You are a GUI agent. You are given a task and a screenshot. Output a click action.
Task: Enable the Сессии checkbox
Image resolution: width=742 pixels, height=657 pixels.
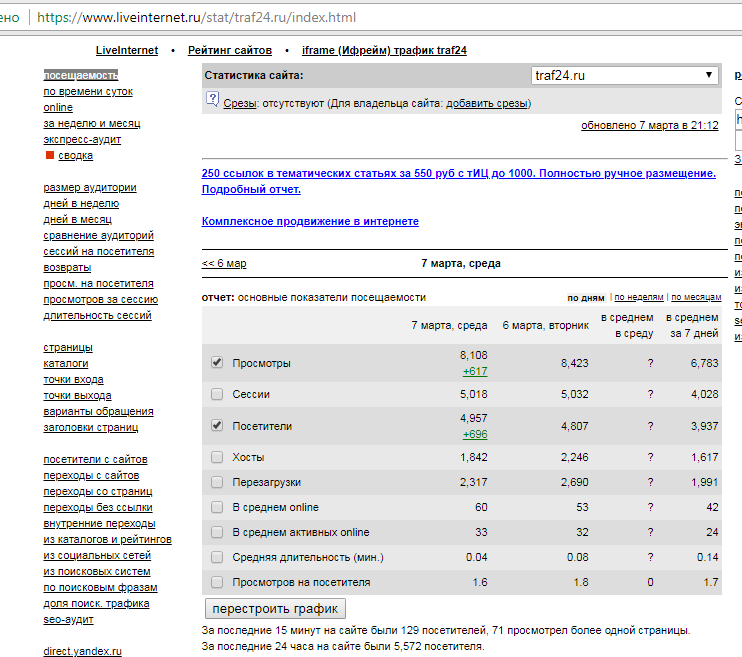tap(217, 394)
